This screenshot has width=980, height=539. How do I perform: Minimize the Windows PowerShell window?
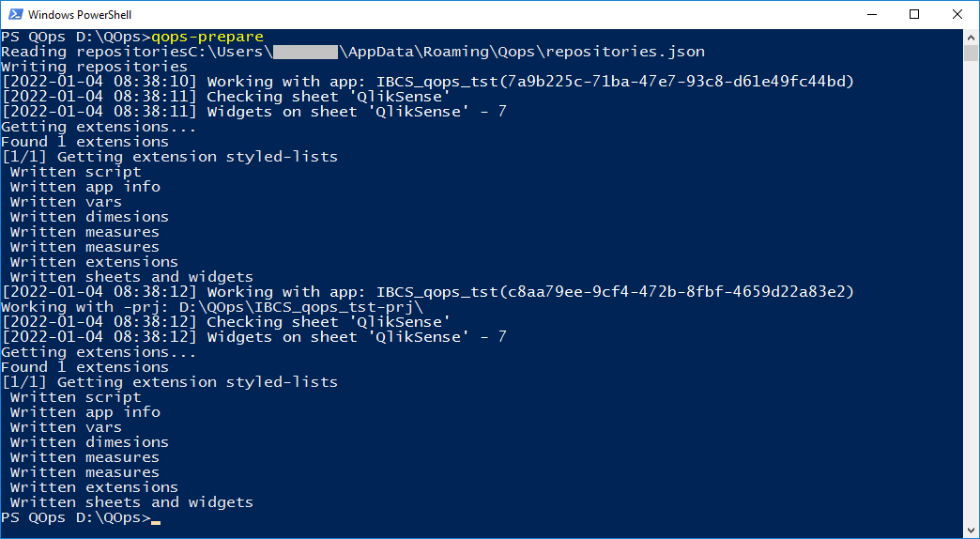coord(871,14)
